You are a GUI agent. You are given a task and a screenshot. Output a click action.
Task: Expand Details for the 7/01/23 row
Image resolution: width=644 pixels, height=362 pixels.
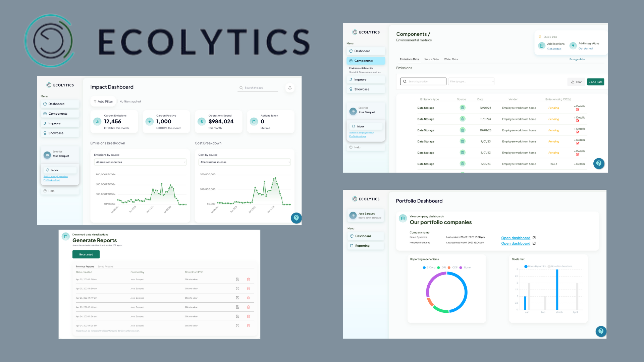[579, 164]
